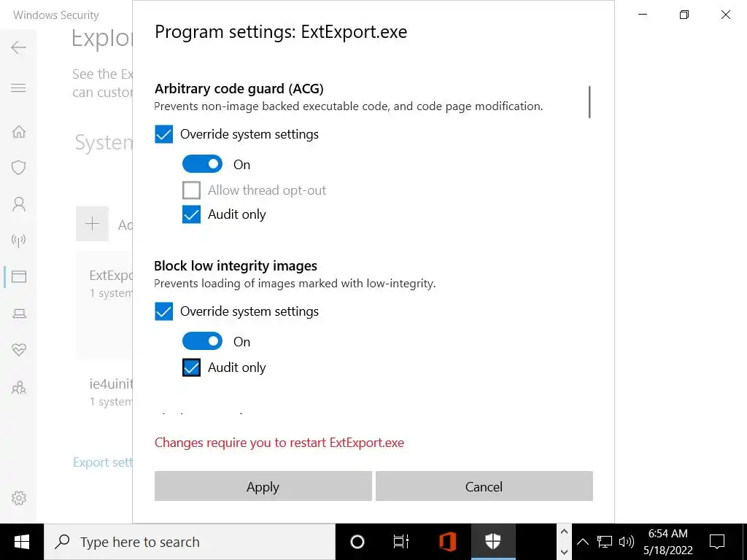Check Allow thread opt-out
The image size is (747, 560).
click(x=191, y=190)
